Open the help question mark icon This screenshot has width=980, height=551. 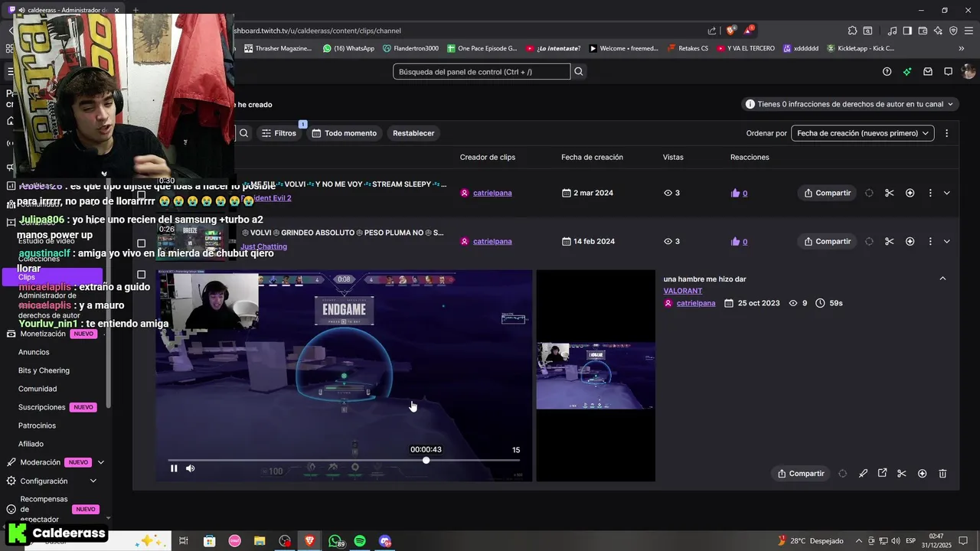click(887, 71)
